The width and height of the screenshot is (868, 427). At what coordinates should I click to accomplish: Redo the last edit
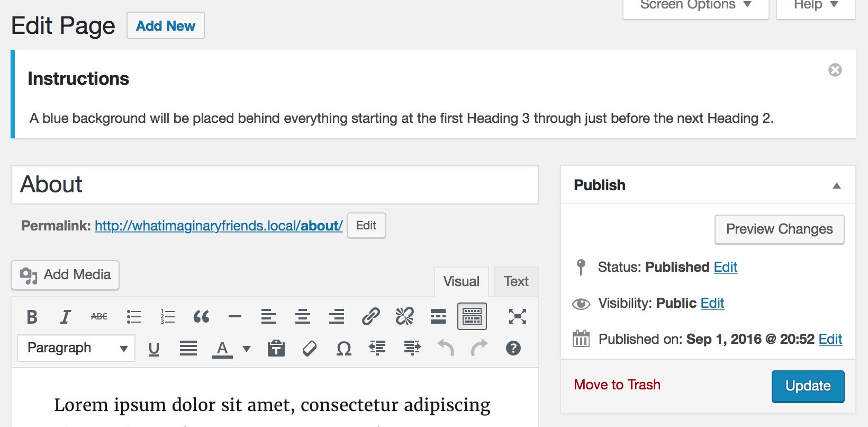[480, 348]
